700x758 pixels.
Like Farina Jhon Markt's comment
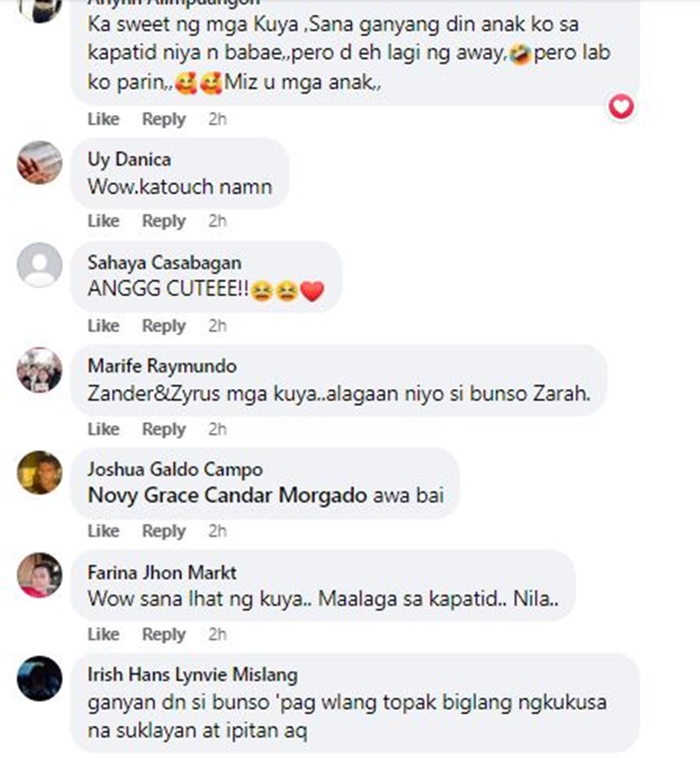pyautogui.click(x=104, y=634)
